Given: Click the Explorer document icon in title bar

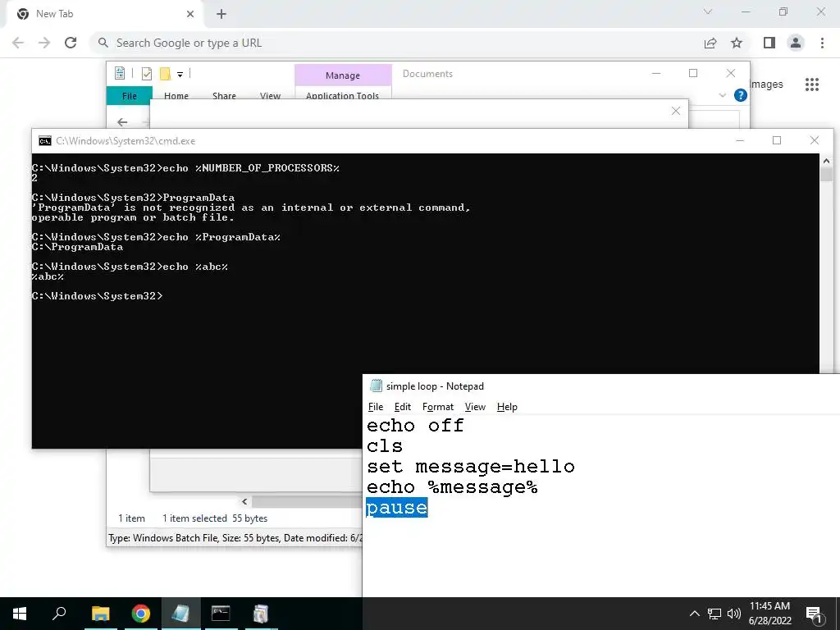Looking at the screenshot, I should tap(120, 73).
